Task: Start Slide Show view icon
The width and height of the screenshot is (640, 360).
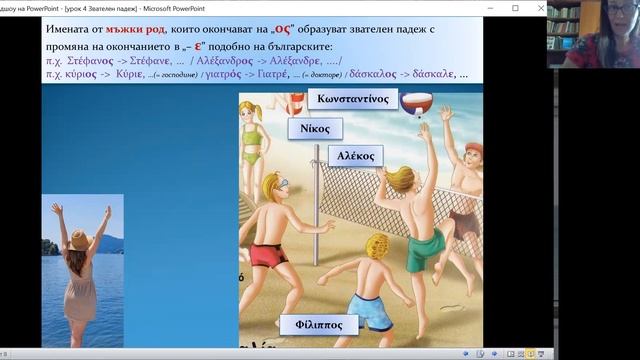Action: tap(542, 354)
